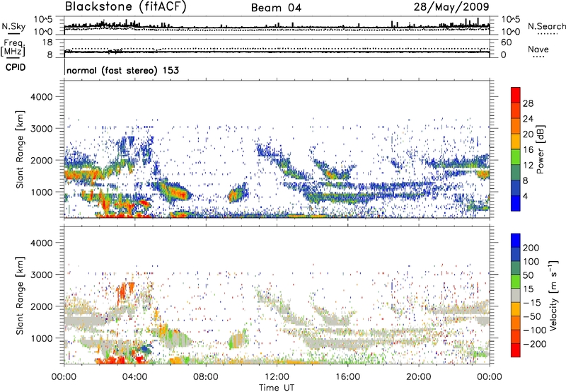566x392 pixels.
Task: Click '4000' on power panel range axis
Action: point(41,97)
